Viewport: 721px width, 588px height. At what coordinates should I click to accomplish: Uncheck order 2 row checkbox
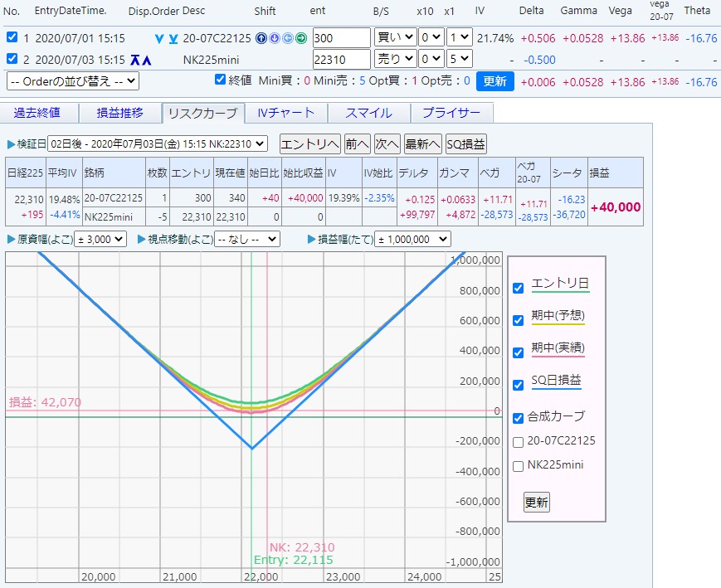coord(12,58)
